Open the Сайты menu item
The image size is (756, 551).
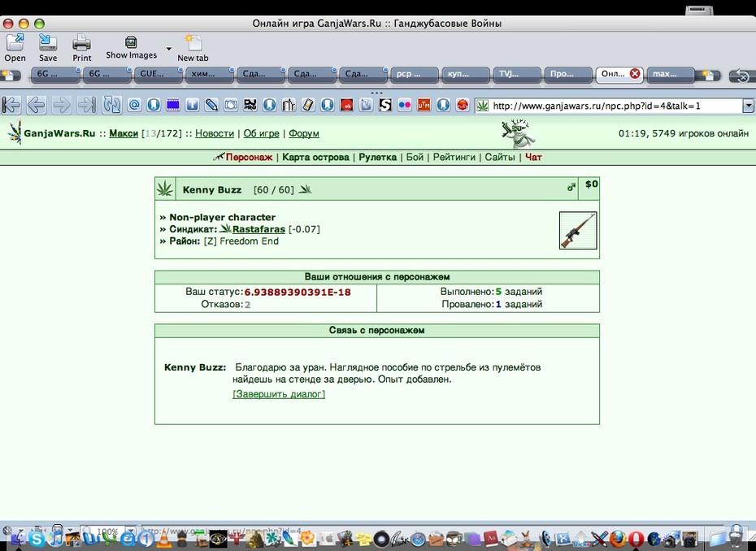click(499, 157)
